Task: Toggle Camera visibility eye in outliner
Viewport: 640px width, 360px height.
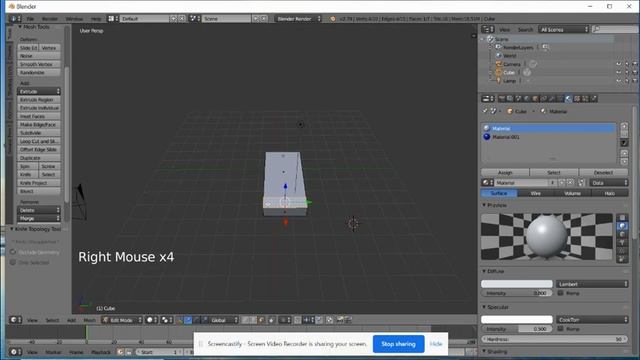Action: point(619,64)
